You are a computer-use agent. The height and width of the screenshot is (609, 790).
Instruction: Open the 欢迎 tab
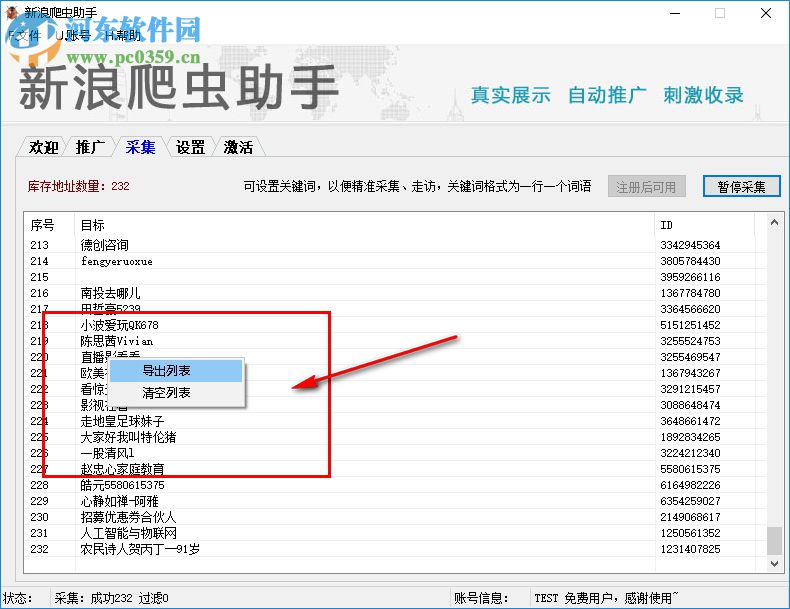[43, 147]
